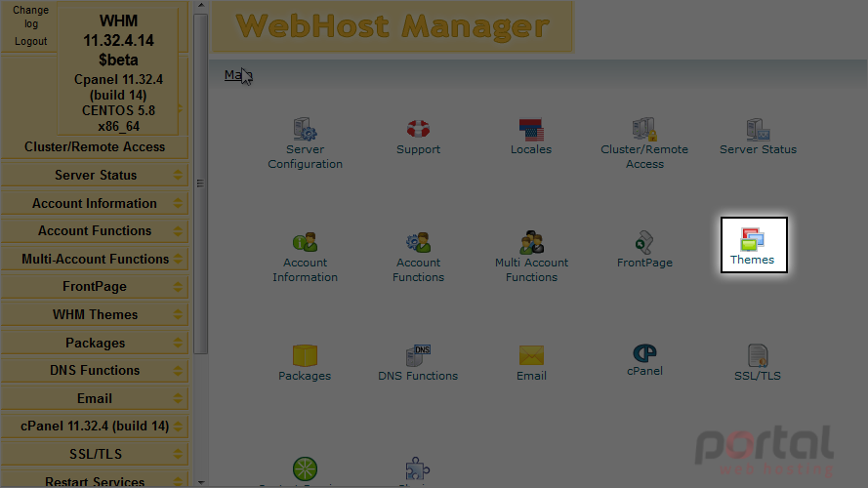Click sidebar scrollbar up arrow
The image size is (868, 488).
(x=201, y=5)
